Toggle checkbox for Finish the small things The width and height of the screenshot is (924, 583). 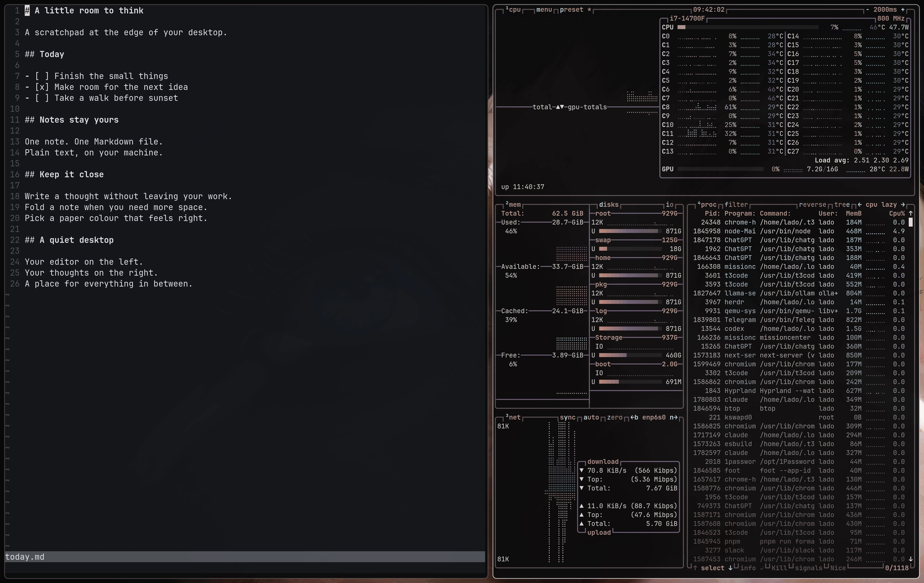pyautogui.click(x=42, y=76)
